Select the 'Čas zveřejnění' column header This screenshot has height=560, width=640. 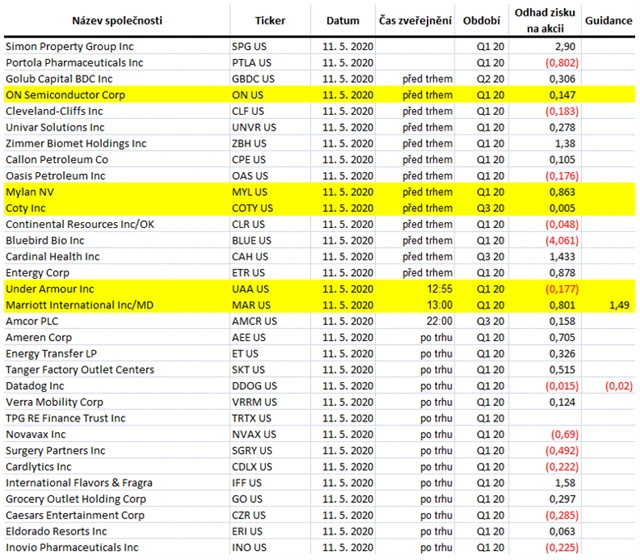pos(413,20)
